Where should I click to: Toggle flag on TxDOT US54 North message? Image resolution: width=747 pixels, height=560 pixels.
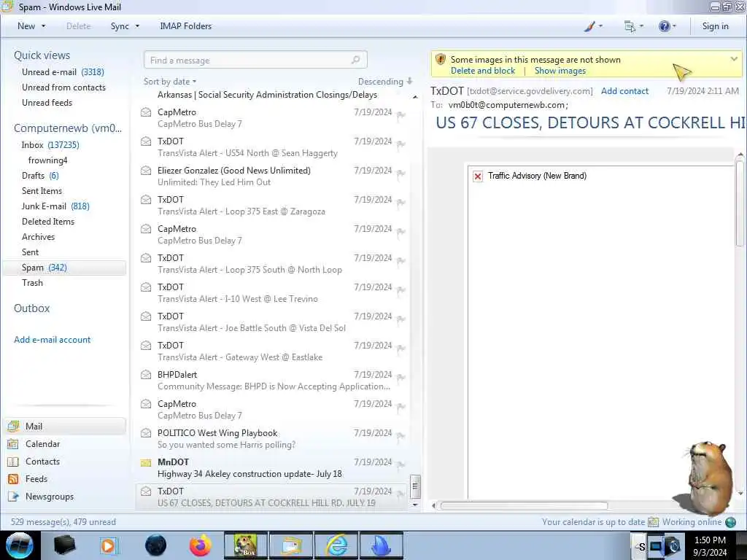401,144
